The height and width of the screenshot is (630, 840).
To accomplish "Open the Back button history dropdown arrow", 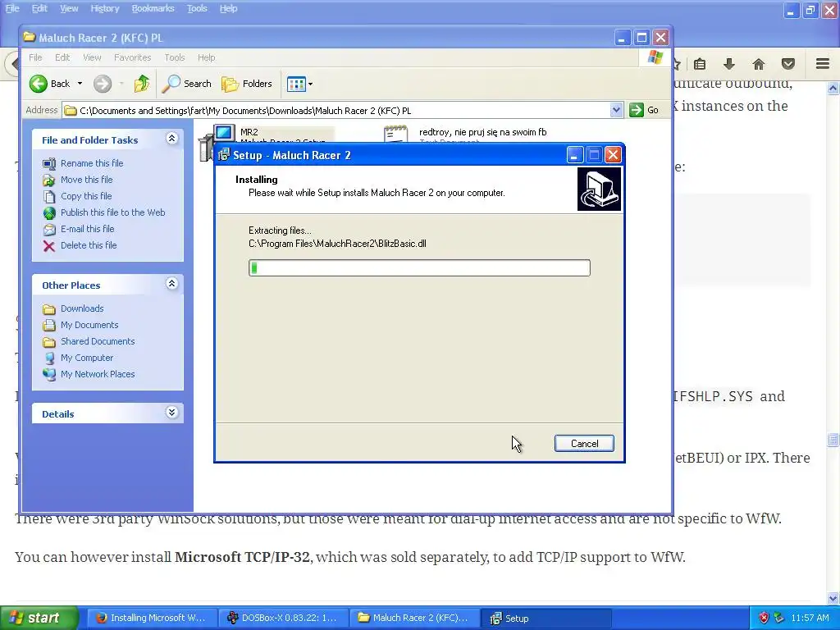I will (80, 84).
